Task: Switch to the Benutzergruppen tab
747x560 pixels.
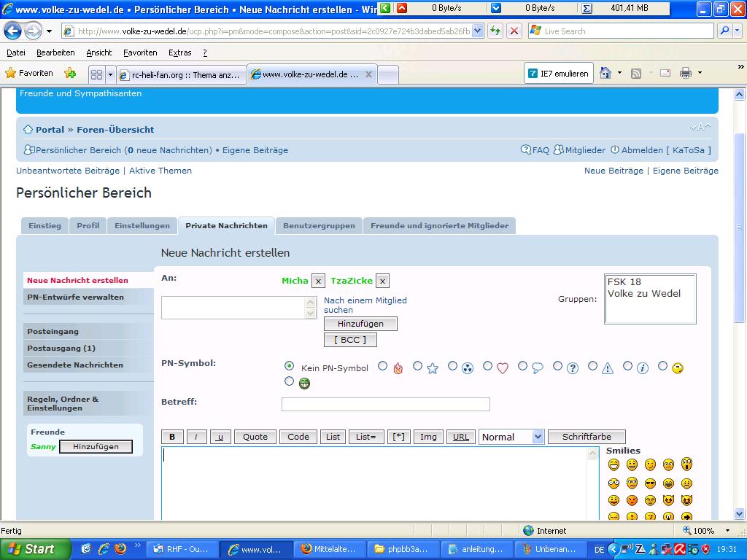Action: tap(319, 226)
